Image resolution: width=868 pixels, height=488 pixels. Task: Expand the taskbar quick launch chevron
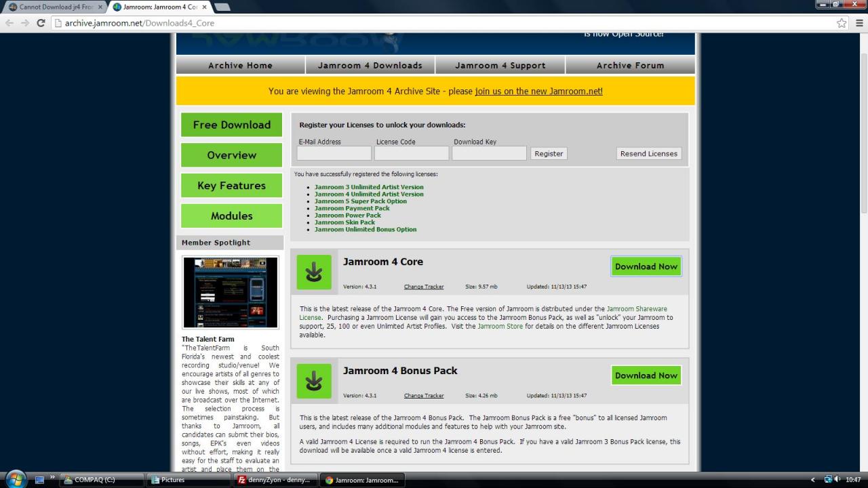pyautogui.click(x=52, y=478)
